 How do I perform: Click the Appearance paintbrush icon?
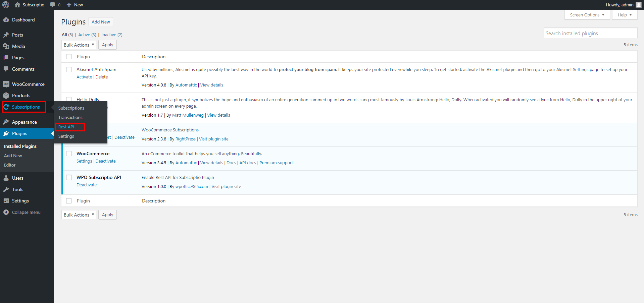6,122
